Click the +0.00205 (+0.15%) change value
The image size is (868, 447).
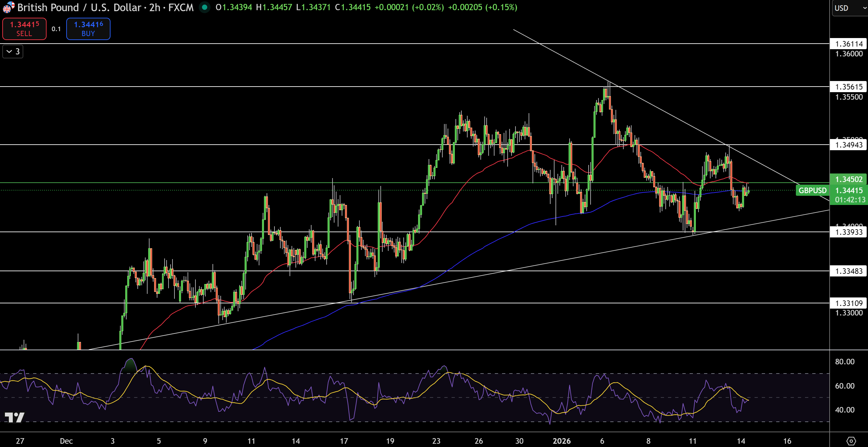[482, 8]
